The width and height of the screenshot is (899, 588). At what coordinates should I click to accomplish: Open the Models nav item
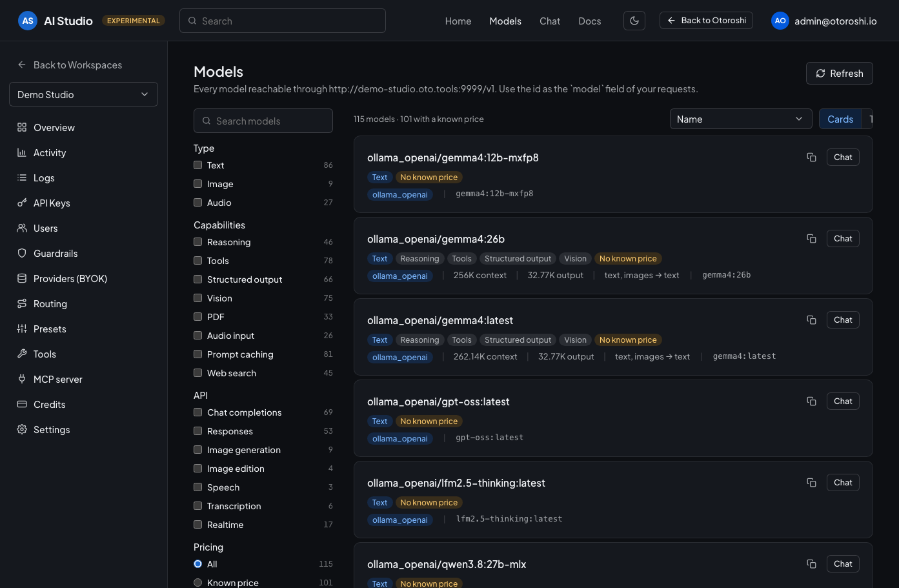505,21
